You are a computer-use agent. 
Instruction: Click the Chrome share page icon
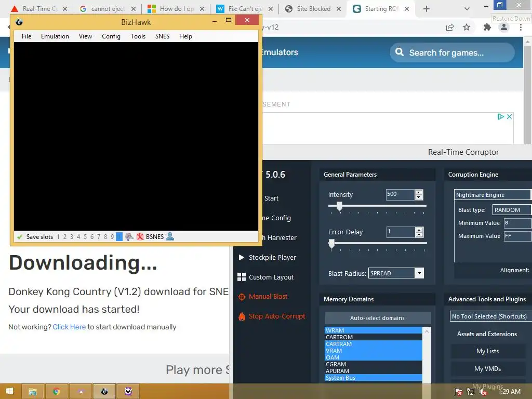point(450,28)
